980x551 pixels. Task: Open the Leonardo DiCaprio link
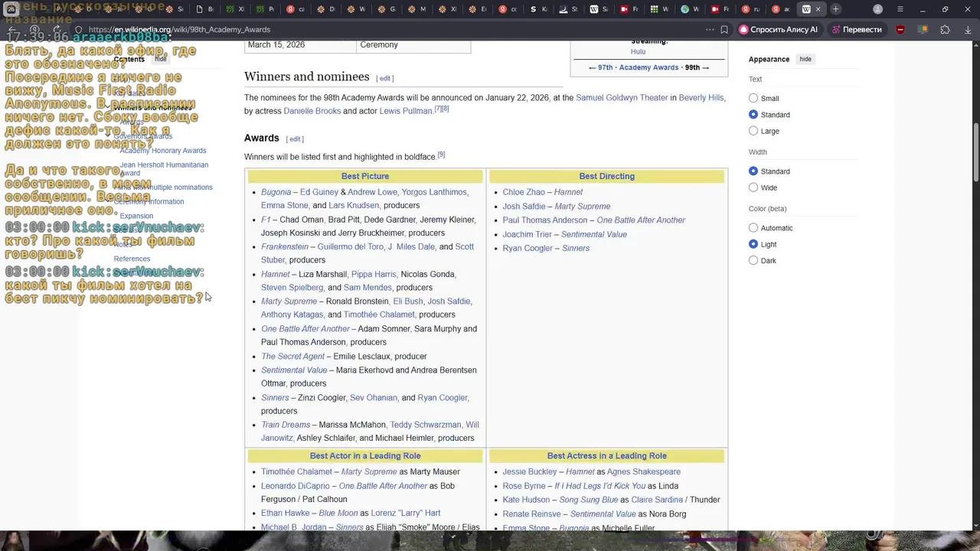pyautogui.click(x=295, y=486)
